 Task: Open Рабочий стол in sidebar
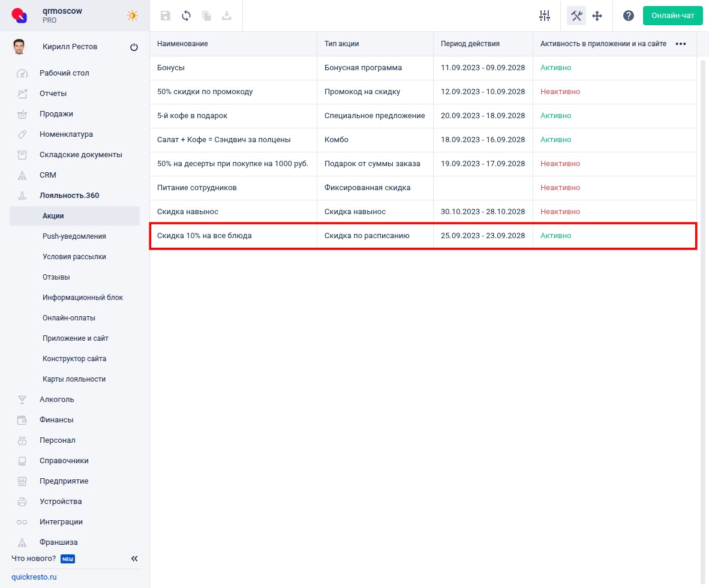pyautogui.click(x=64, y=73)
